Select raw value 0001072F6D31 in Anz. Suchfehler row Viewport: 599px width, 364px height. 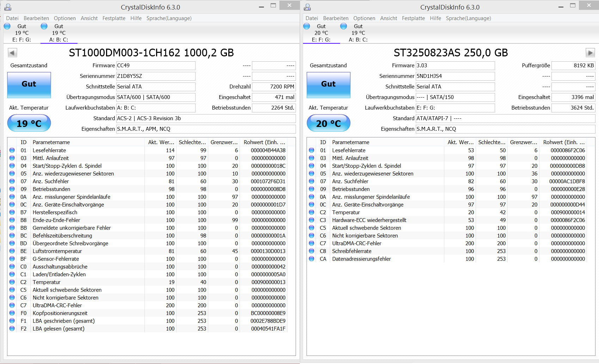268,181
